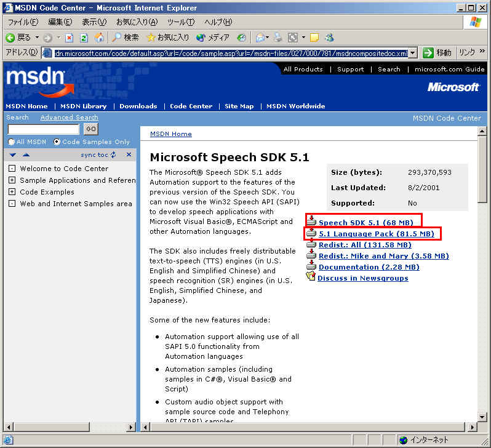Expand the Sample Applications and Reference node
Image resolution: width=491 pixels, height=448 pixels.
pyautogui.click(x=12, y=180)
